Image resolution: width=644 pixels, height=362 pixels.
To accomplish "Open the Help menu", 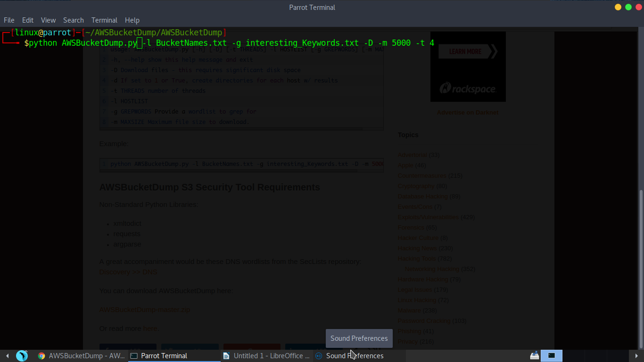I will [132, 20].
